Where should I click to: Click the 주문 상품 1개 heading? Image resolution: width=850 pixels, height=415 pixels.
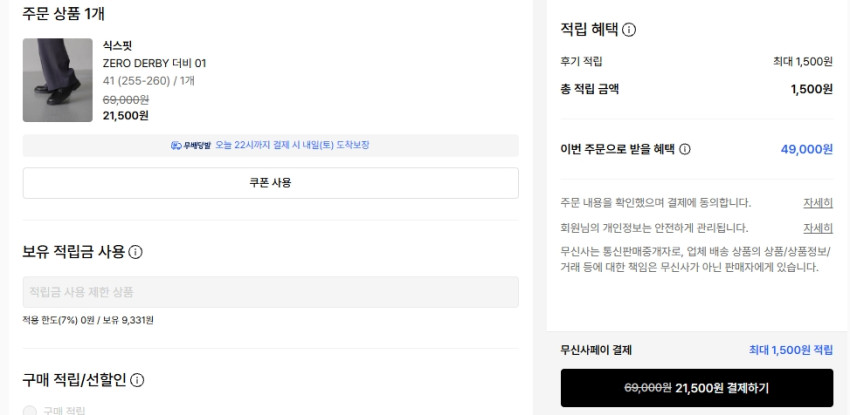(64, 14)
